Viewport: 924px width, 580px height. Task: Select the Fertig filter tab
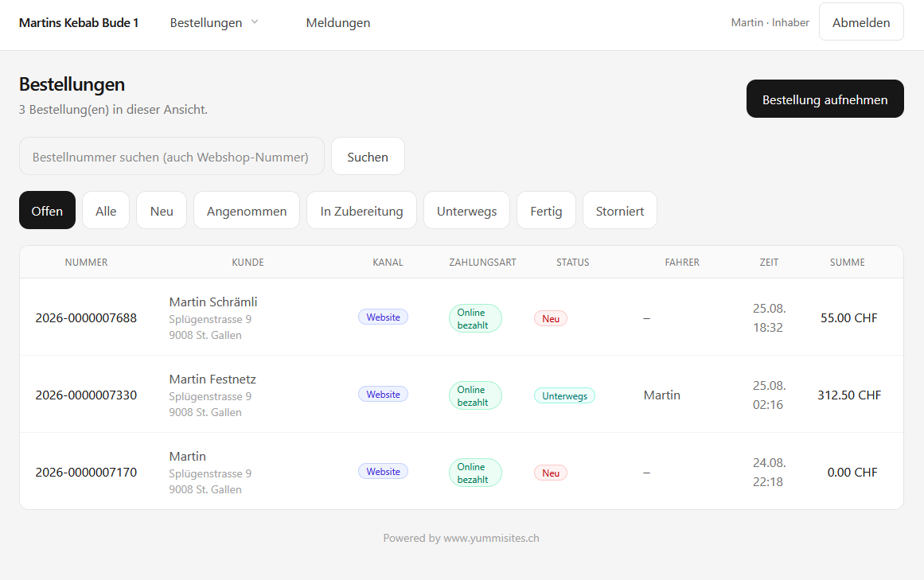coord(546,210)
